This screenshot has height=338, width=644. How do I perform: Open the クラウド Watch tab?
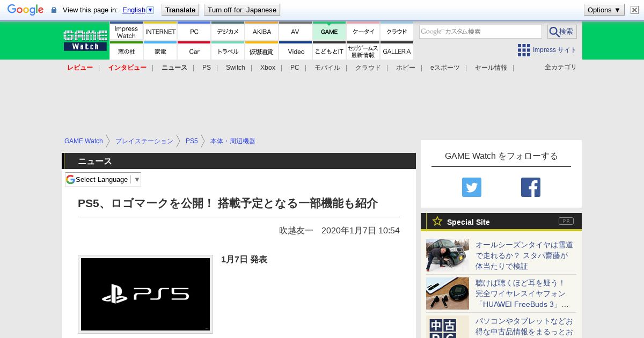(x=397, y=32)
